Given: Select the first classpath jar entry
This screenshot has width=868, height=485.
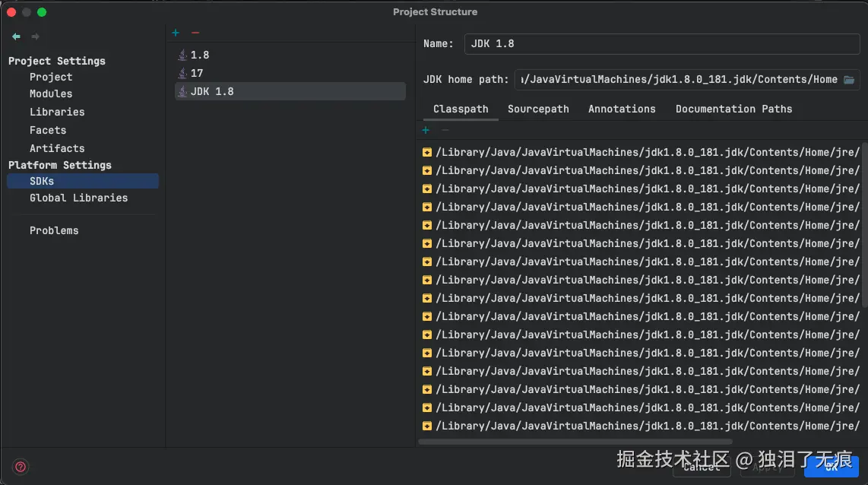Looking at the screenshot, I should (646, 153).
